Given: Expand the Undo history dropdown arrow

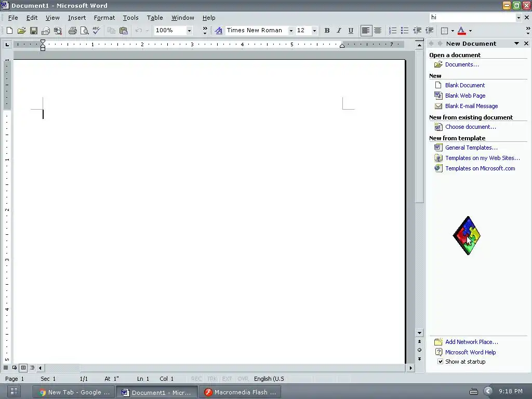Looking at the screenshot, I should point(147,31).
